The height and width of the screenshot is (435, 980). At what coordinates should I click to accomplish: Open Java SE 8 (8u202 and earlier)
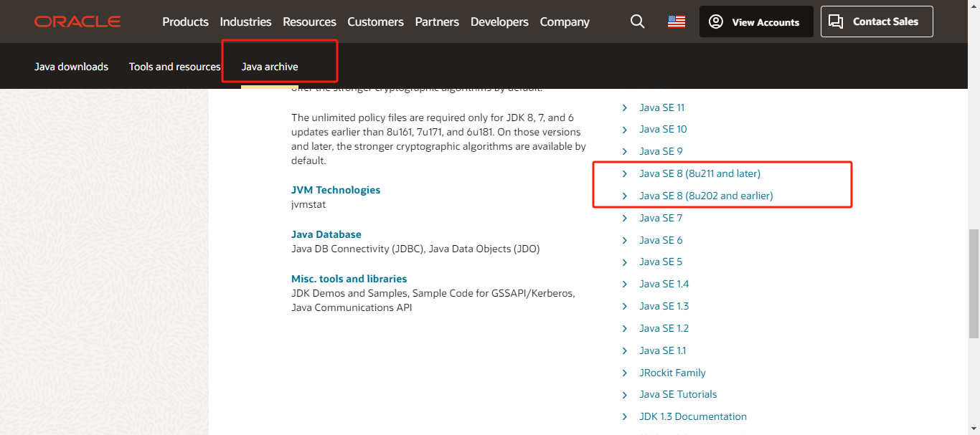(706, 196)
